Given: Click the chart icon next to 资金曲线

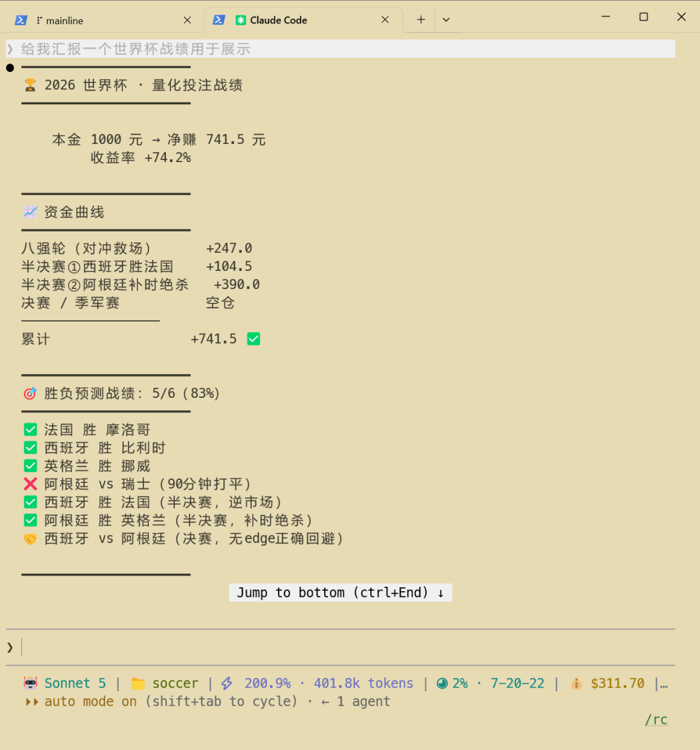Looking at the screenshot, I should [30, 212].
